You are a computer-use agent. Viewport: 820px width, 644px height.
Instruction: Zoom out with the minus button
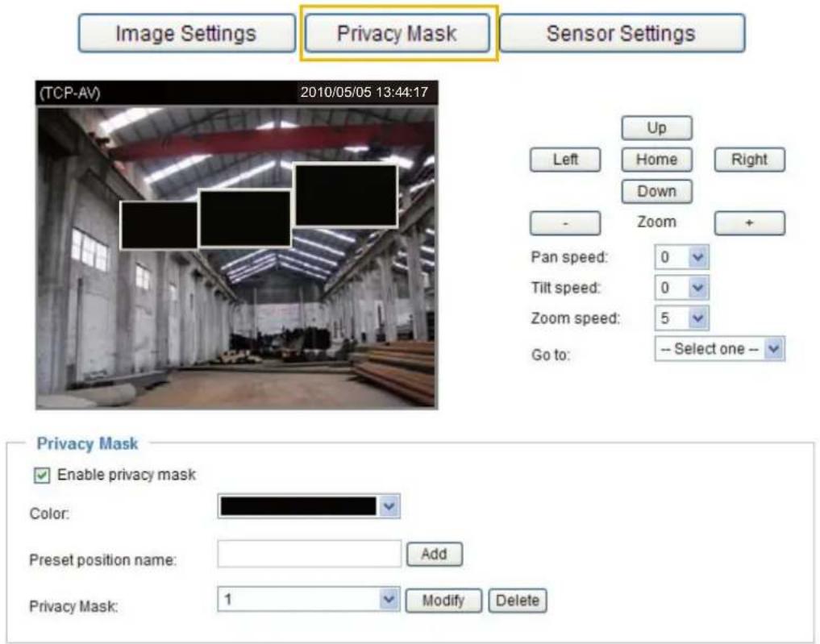[x=565, y=223]
